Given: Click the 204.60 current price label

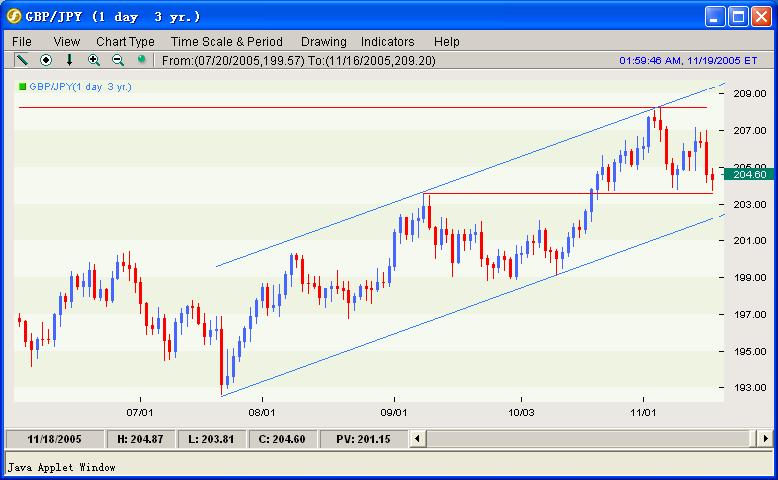Looking at the screenshot, I should 751,174.
